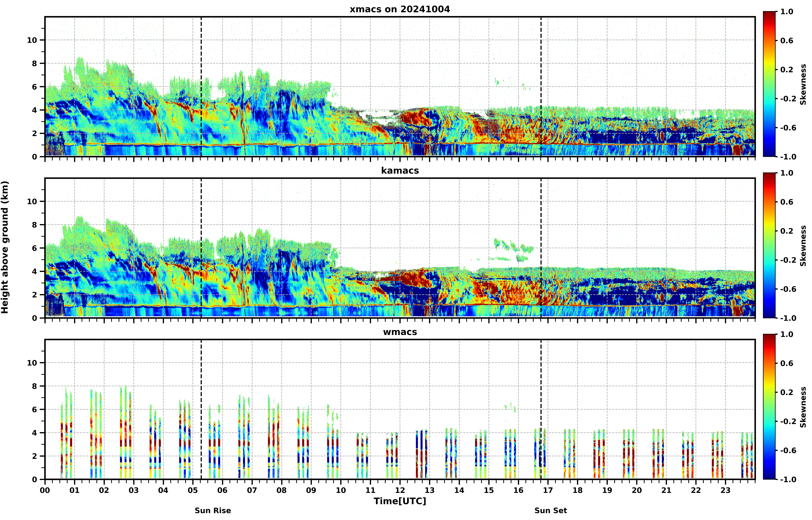Click the "04" time tick label
The image size is (812, 520).
(x=163, y=490)
